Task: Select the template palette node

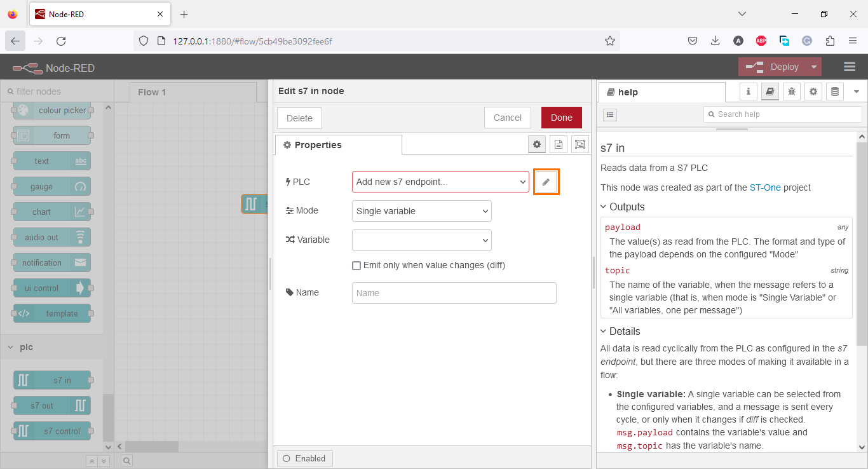Action: coord(52,313)
